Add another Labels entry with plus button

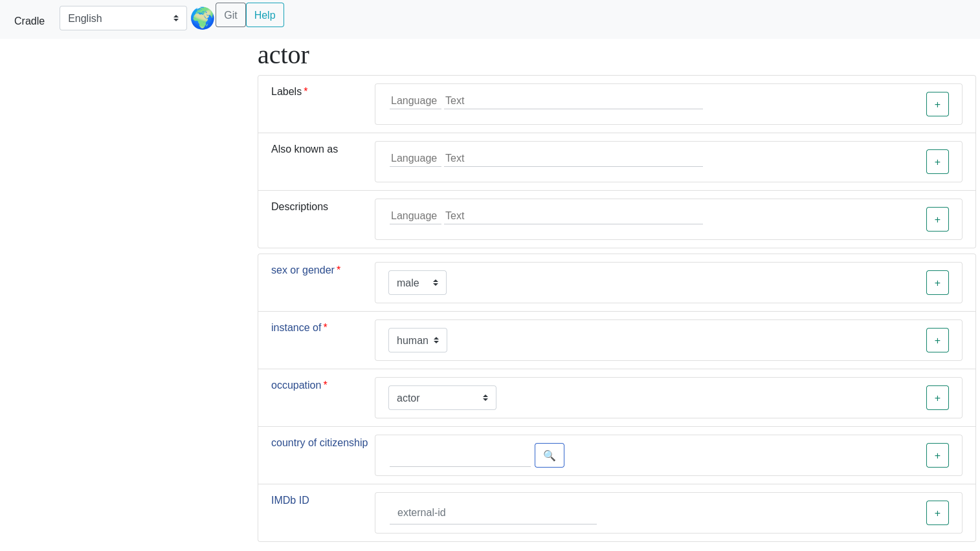[x=937, y=104]
